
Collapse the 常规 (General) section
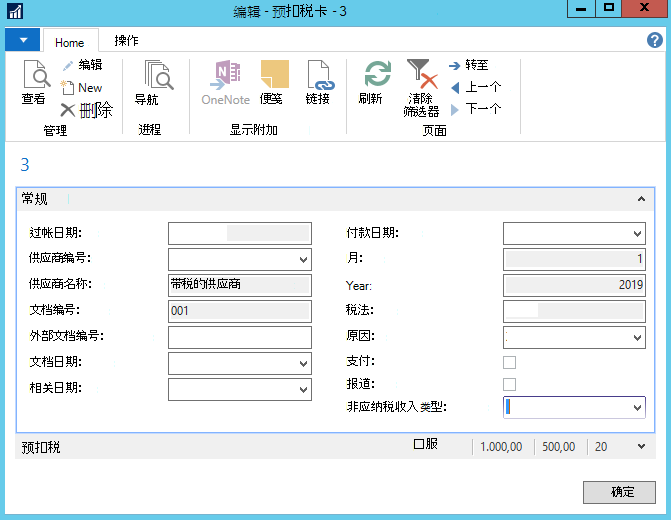coord(641,199)
